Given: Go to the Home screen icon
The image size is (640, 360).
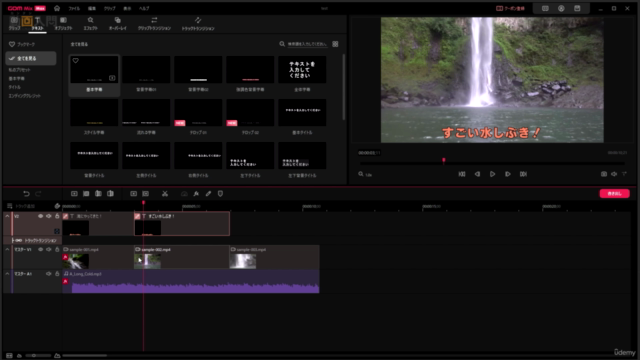Looking at the screenshot, I should 57,8.
